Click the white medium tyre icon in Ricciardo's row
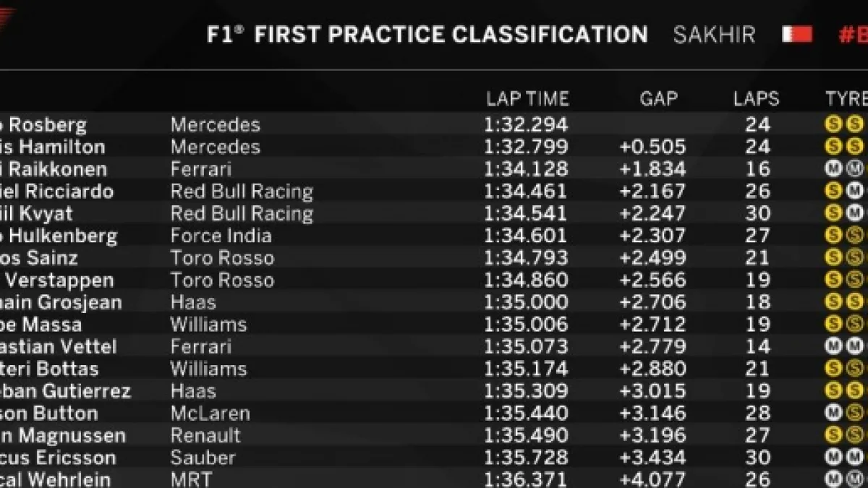Image resolution: width=868 pixels, height=488 pixels. coord(856,192)
